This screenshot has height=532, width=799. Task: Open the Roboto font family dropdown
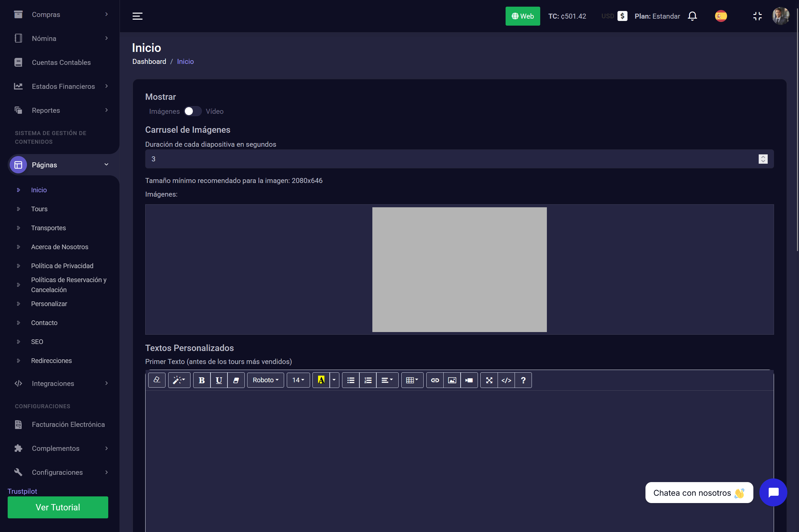coord(265,380)
